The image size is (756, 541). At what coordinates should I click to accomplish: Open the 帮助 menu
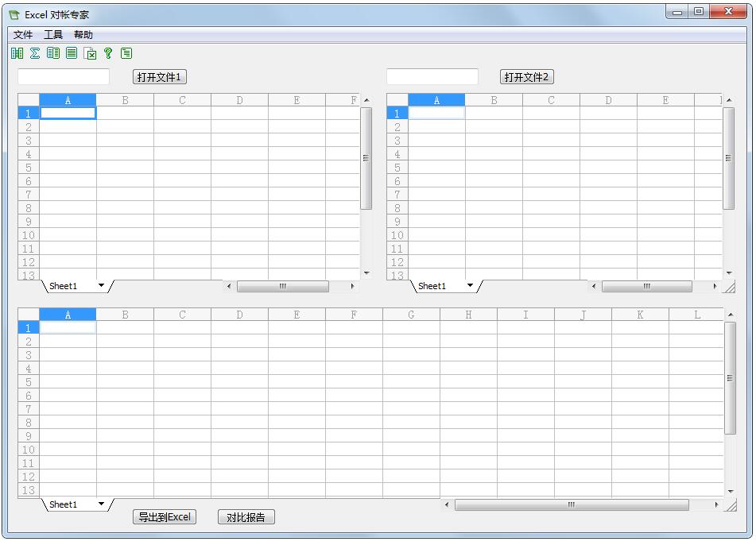[x=83, y=35]
